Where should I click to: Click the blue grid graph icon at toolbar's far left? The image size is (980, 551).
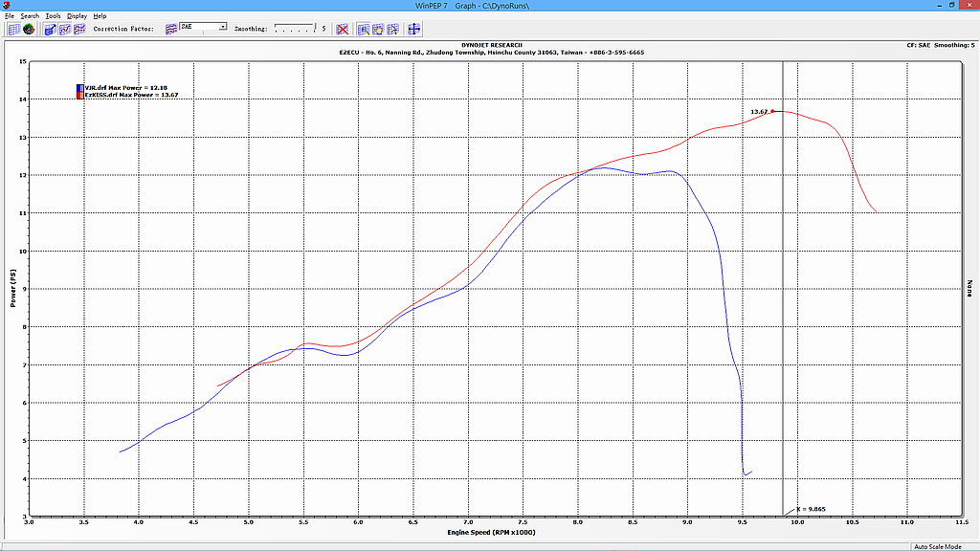point(13,29)
